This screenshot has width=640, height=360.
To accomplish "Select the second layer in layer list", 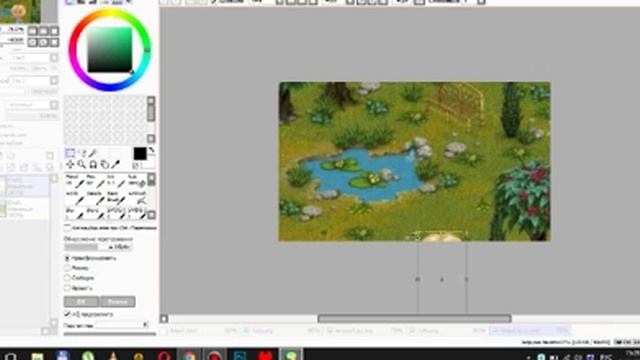I will click(25, 209).
